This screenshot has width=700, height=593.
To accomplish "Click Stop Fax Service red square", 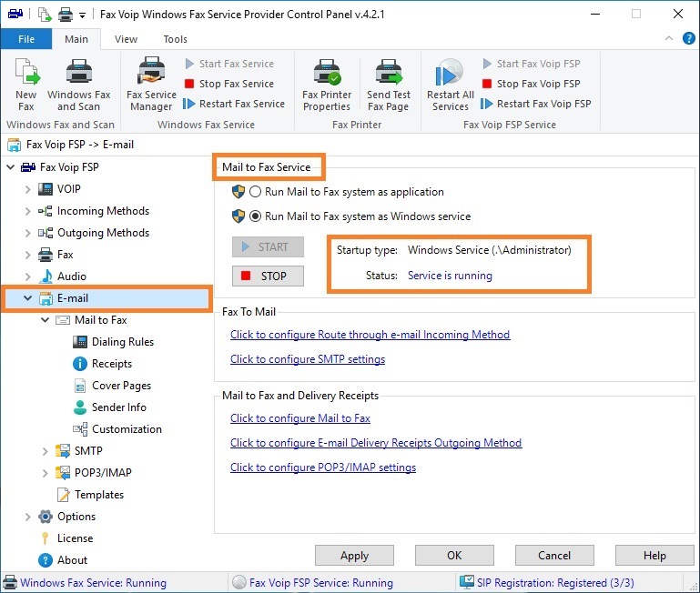I will click(x=189, y=84).
